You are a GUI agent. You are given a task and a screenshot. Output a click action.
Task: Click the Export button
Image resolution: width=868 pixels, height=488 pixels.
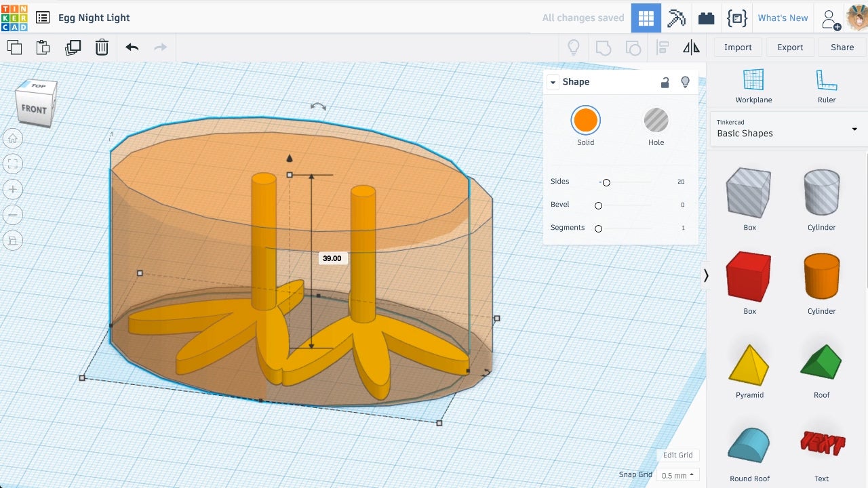coord(790,47)
